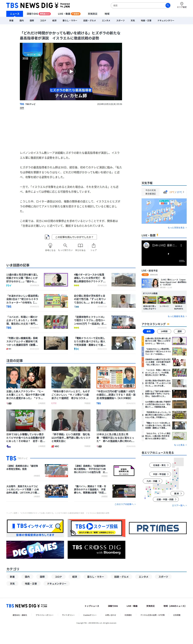Open the 深掘りDIG tab

pyautogui.click(x=38, y=14)
